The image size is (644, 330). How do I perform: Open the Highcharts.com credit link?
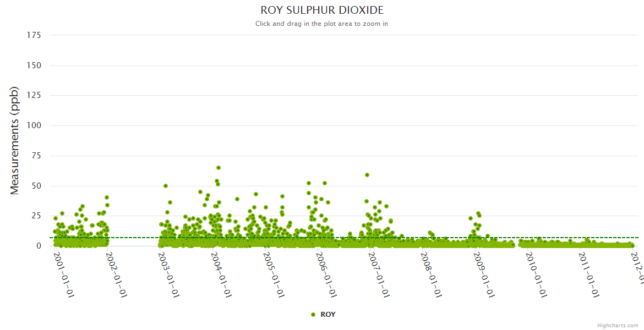pyautogui.click(x=618, y=326)
